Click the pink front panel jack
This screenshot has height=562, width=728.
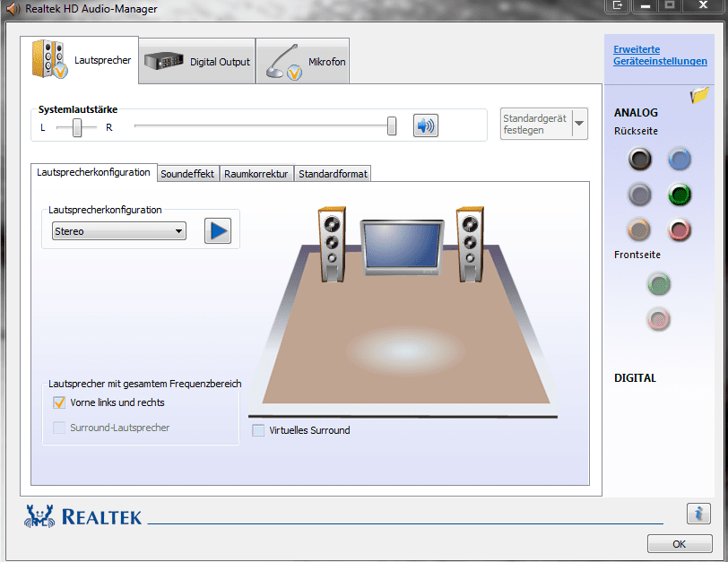click(658, 319)
